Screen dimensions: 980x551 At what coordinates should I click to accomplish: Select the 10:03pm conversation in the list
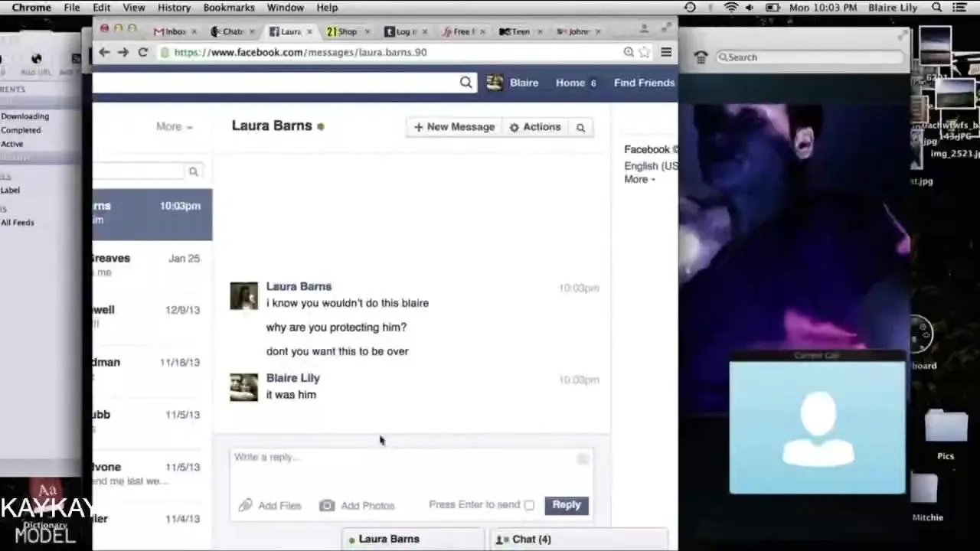click(x=152, y=214)
